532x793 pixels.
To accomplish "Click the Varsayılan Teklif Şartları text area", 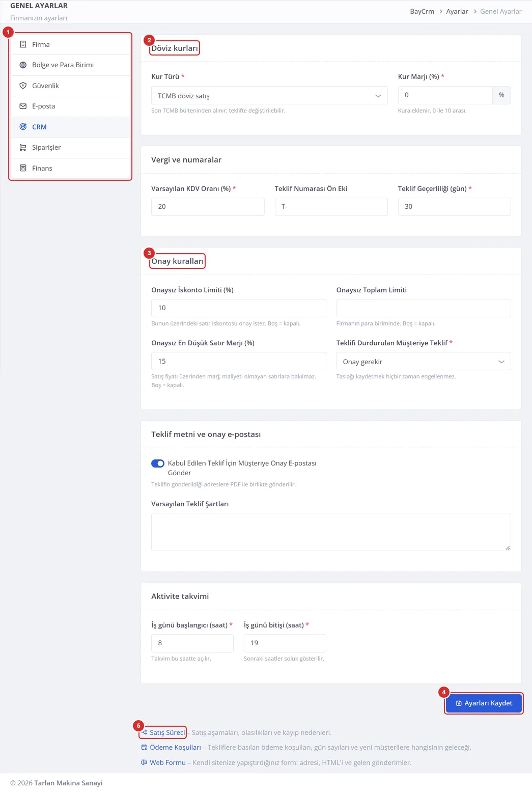I will (331, 532).
